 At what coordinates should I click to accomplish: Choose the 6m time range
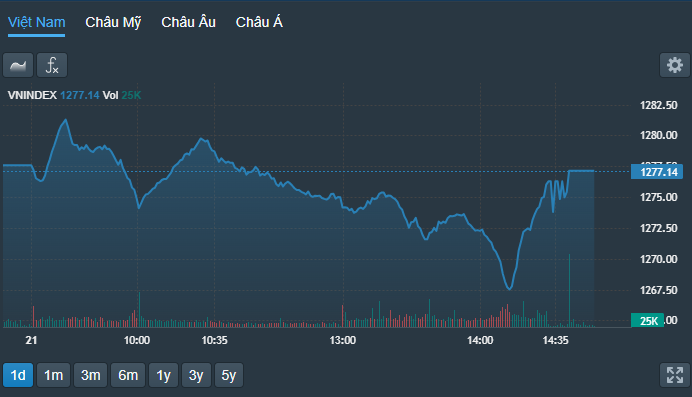point(128,375)
